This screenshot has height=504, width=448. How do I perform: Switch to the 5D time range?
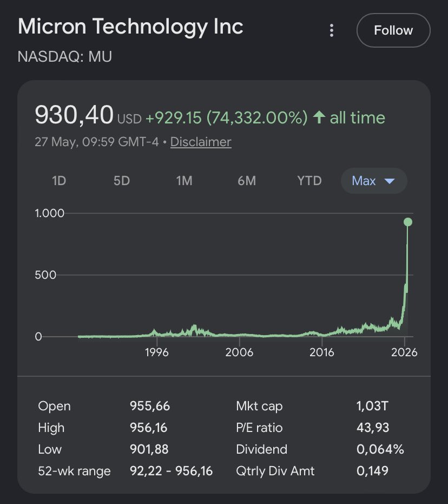[x=122, y=181]
